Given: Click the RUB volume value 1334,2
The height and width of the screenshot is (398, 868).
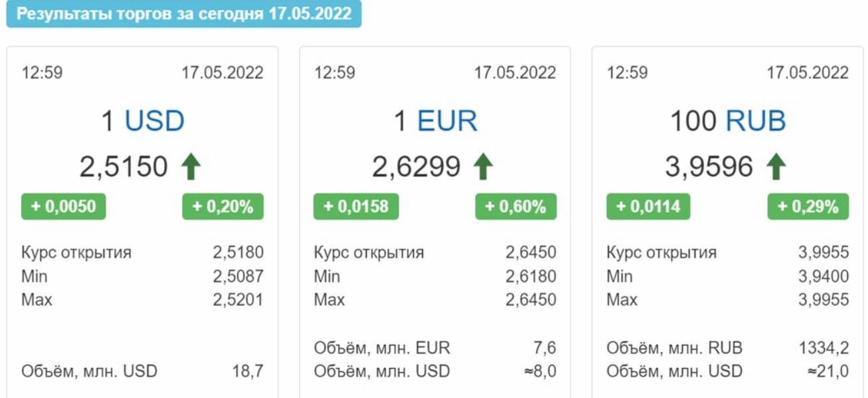Looking at the screenshot, I should coord(824,348).
